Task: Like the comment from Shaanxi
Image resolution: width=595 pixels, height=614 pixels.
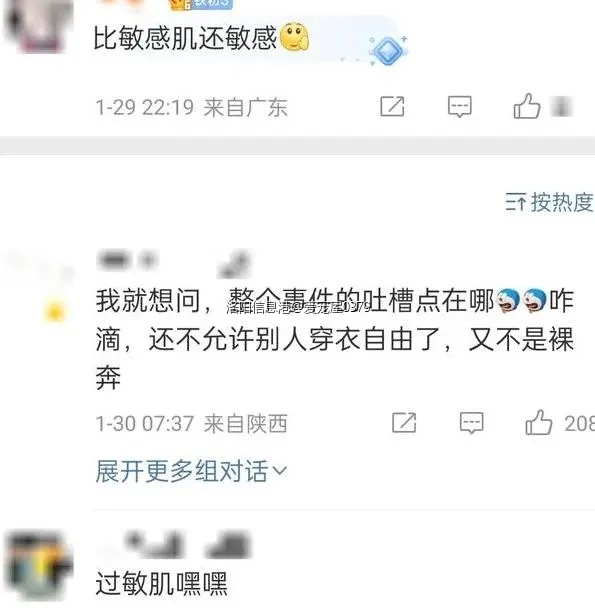Action: (x=539, y=422)
